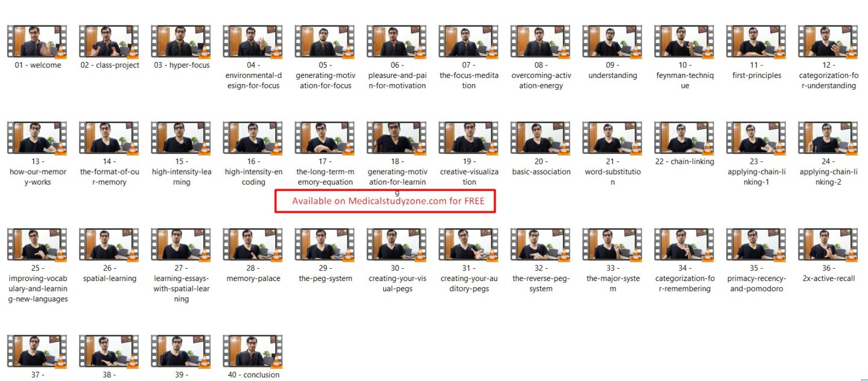Select the 15 - high-intensity-learning thumbnail
The height and width of the screenshot is (381, 868).
pyautogui.click(x=181, y=138)
